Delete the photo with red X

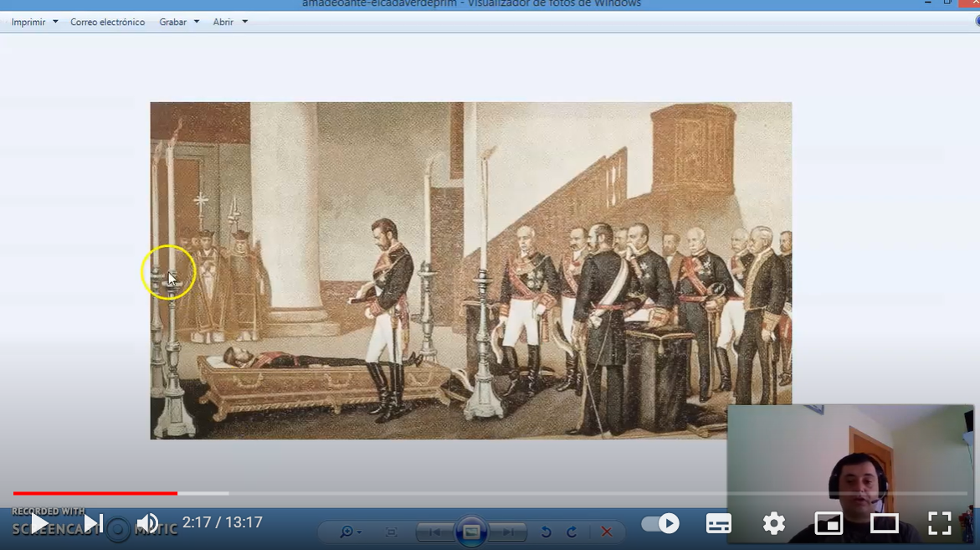[x=606, y=532]
